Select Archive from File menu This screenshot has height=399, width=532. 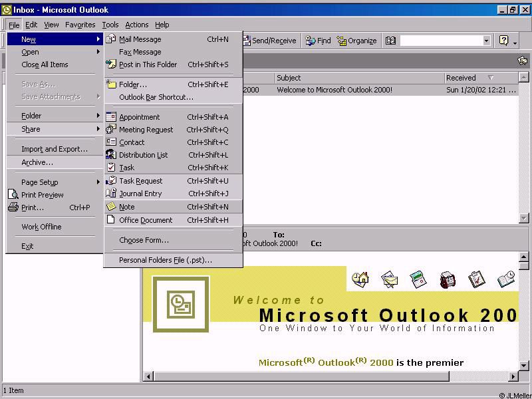[55, 162]
